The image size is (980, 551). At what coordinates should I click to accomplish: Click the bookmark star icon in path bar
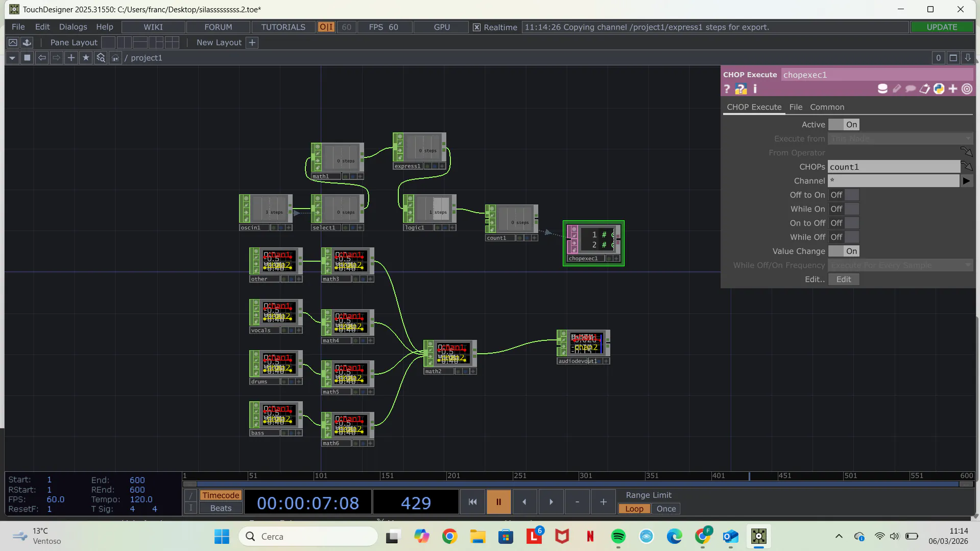86,58
